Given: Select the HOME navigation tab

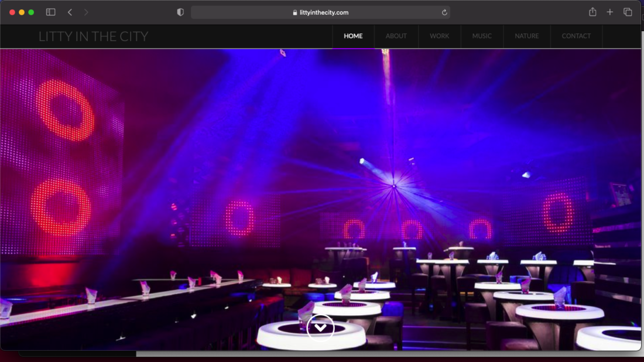Looking at the screenshot, I should (x=353, y=36).
